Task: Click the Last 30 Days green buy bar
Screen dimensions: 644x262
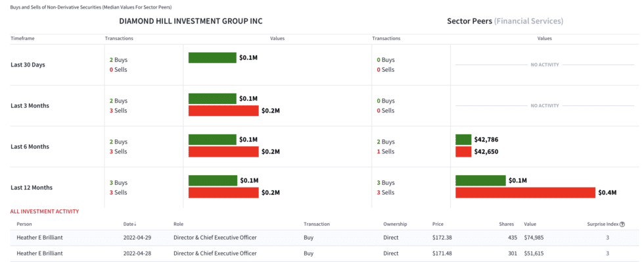Action: (212, 57)
